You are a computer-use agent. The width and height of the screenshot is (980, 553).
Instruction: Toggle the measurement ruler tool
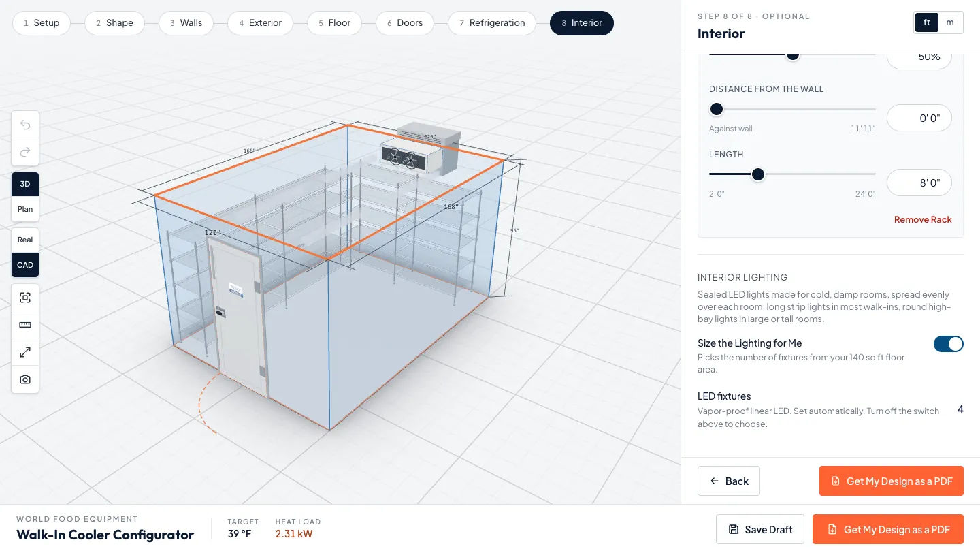pos(25,325)
